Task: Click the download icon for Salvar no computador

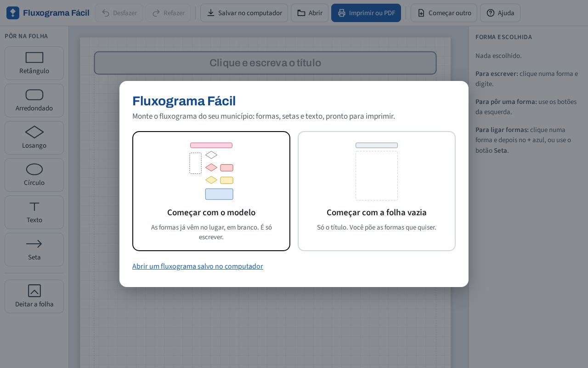Action: point(211,13)
